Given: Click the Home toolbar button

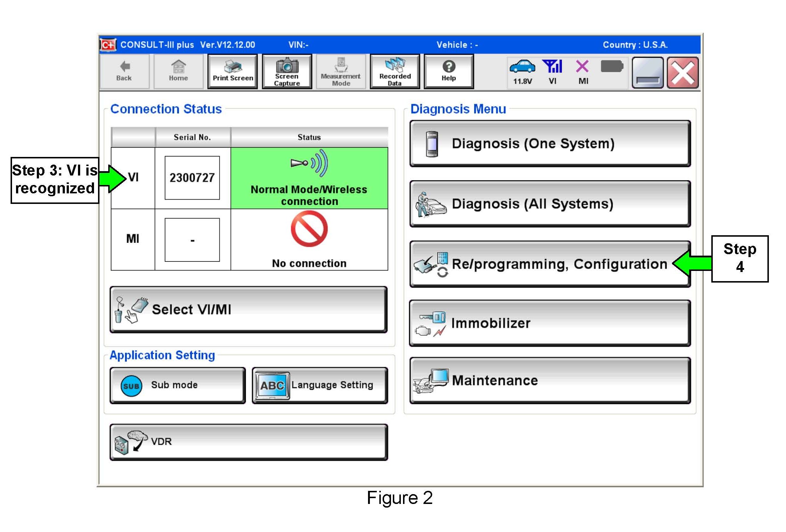Looking at the screenshot, I should [178, 72].
